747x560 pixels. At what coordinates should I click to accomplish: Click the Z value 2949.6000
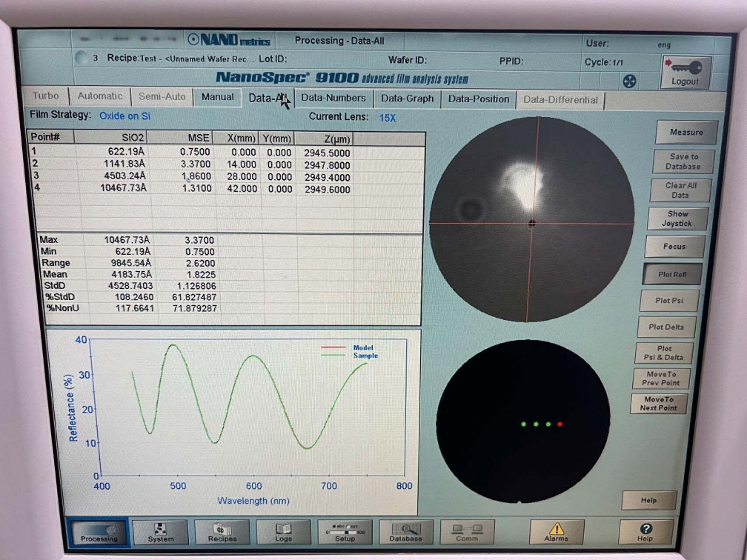click(x=327, y=189)
